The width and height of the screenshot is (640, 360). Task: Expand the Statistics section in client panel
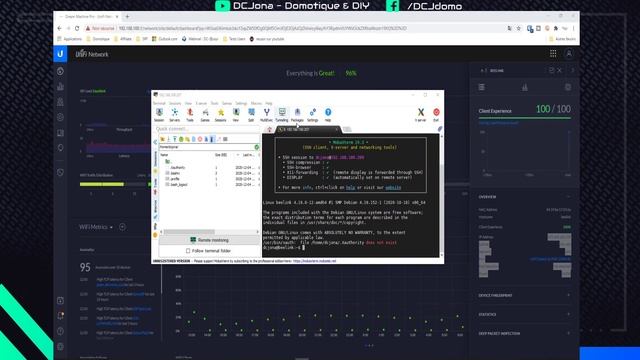(x=568, y=314)
